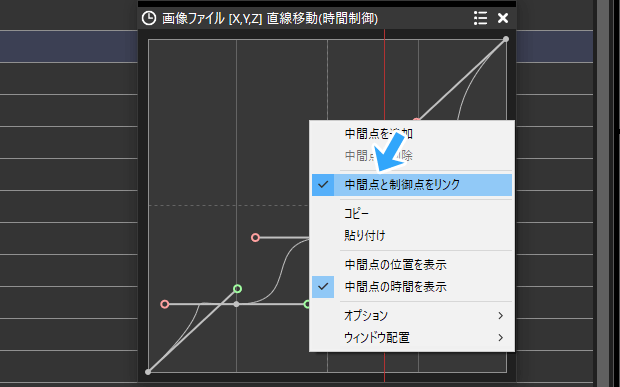Viewport: 620px width, 387px height.
Task: Enable 中間点の位置を表示
Action: 412,264
